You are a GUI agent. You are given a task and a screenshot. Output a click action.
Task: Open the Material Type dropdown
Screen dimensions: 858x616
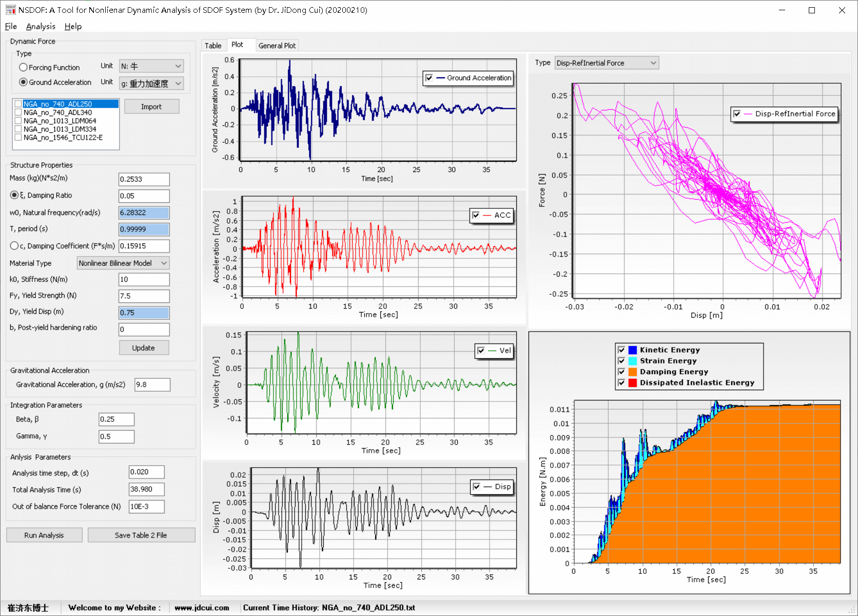(123, 263)
